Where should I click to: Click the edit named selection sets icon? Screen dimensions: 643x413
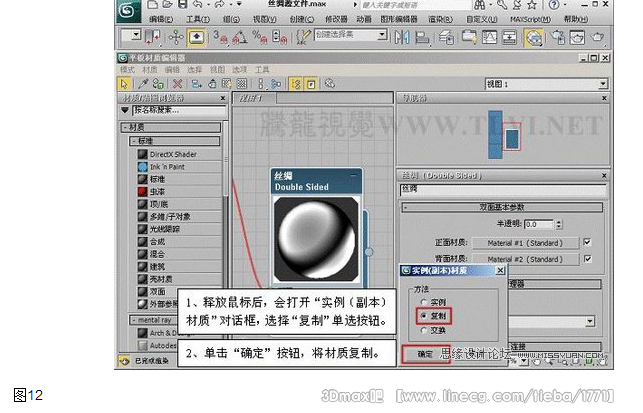(x=303, y=37)
